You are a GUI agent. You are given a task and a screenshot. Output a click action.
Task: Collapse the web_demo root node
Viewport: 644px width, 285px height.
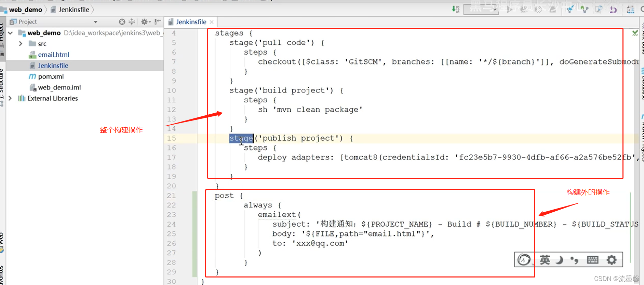10,33
